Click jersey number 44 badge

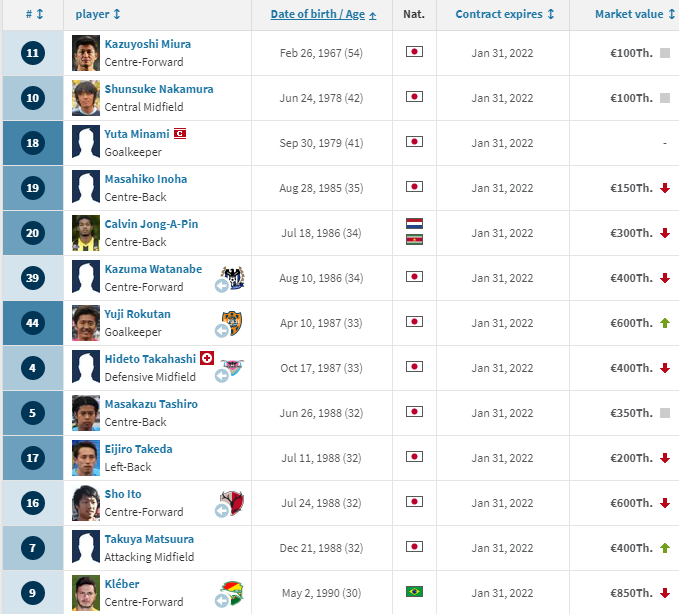pos(33,323)
